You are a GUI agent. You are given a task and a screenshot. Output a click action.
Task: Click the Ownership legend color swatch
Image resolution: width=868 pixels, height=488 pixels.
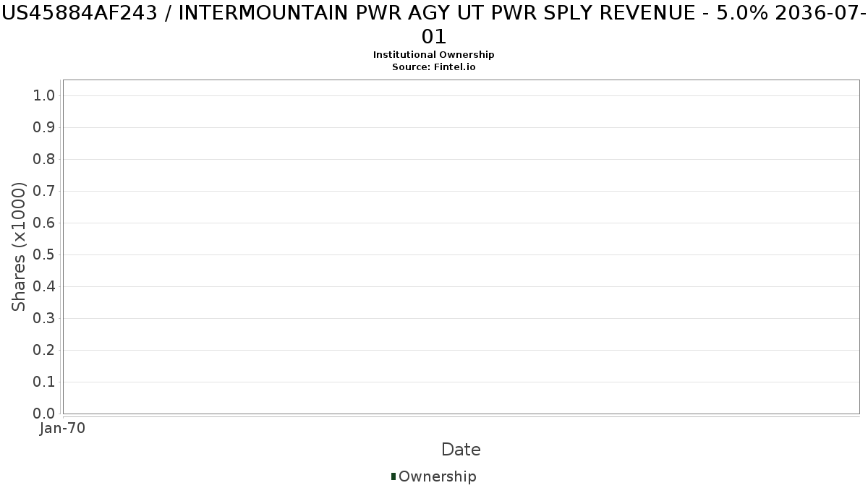(x=393, y=476)
